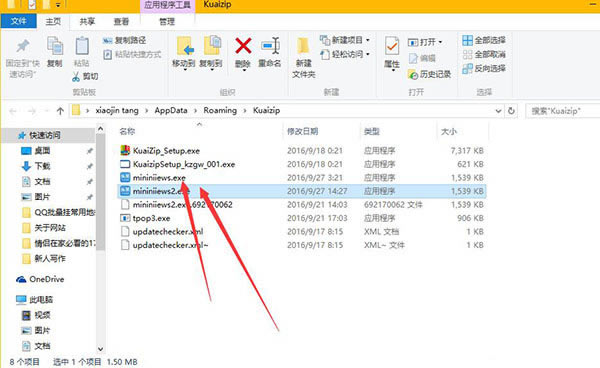Image resolution: width=600 pixels, height=368 pixels.
Task: Open the 关于网站 folder in sidebar
Action: pyautogui.click(x=44, y=228)
